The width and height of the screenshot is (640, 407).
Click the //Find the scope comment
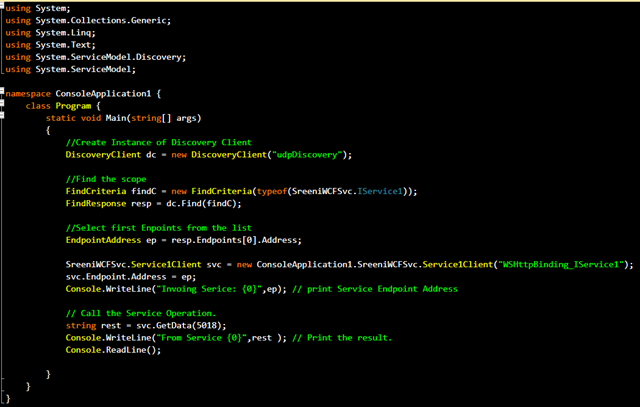[106, 179]
